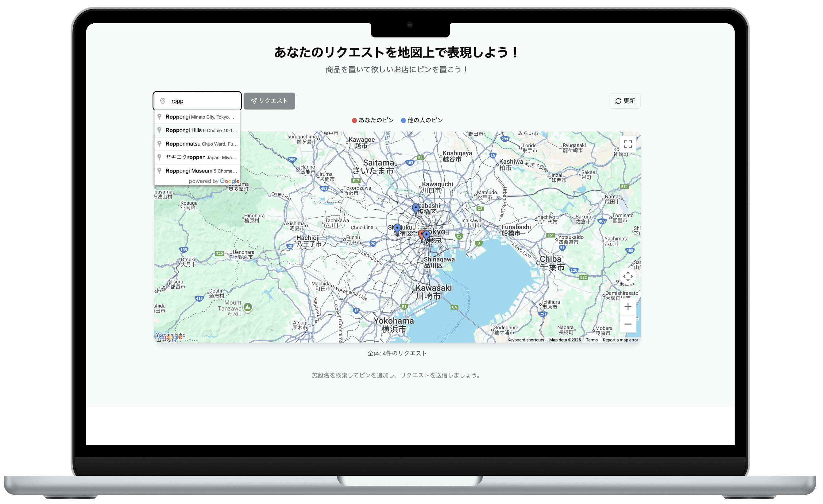Click the Mount Tanzawa peak marker

248,307
